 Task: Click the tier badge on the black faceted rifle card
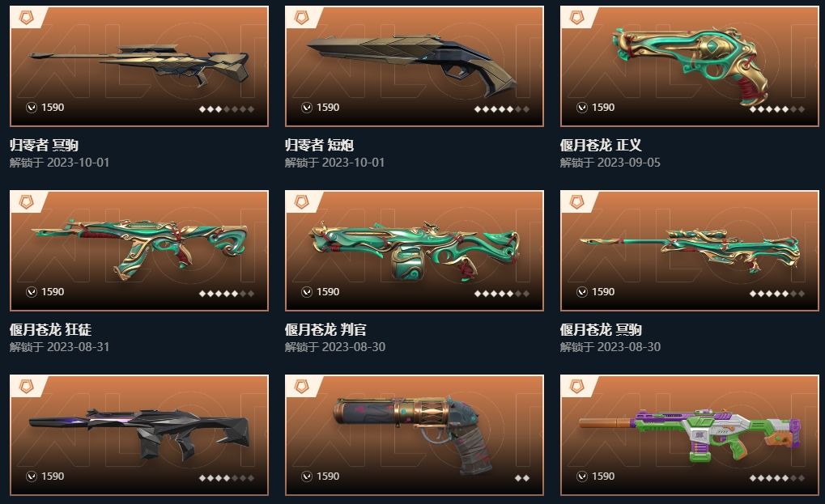(x=26, y=386)
